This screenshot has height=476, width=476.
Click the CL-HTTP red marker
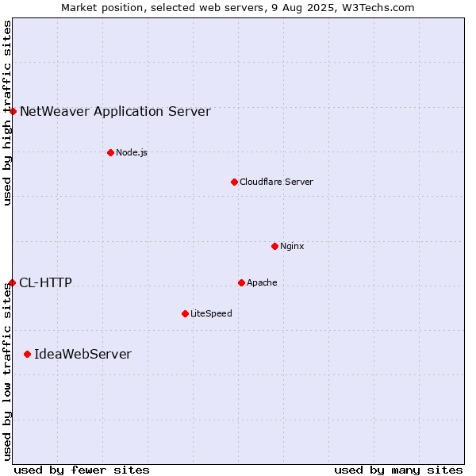click(x=12, y=282)
